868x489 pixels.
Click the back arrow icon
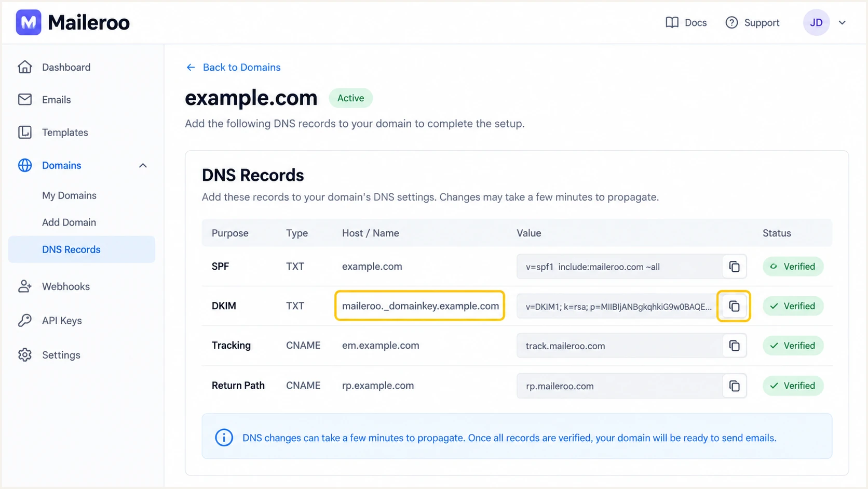(x=191, y=67)
